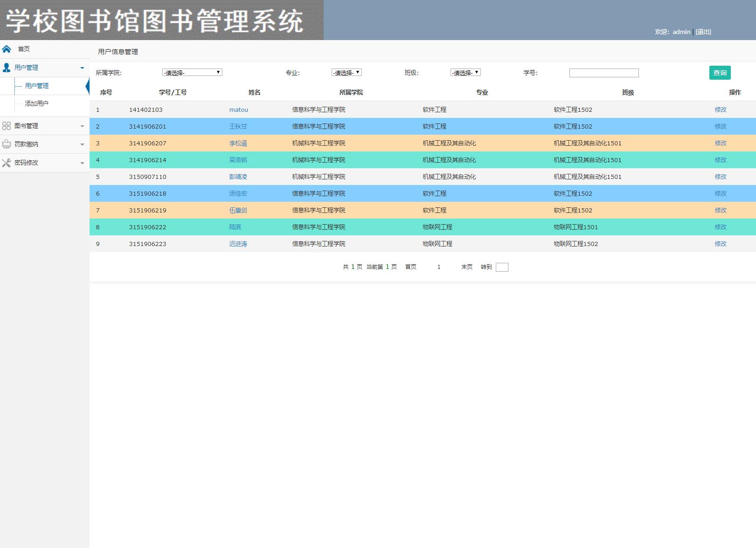Expand the 罚款缴纳 menu arrow
Screen dimensions: 756x548
click(82, 144)
